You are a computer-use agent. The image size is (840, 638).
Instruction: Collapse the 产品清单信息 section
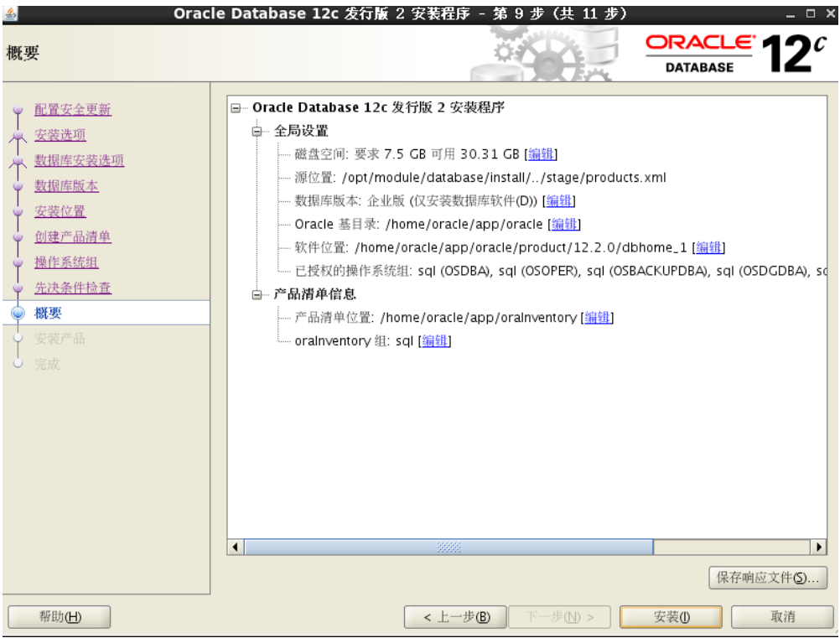(x=257, y=294)
